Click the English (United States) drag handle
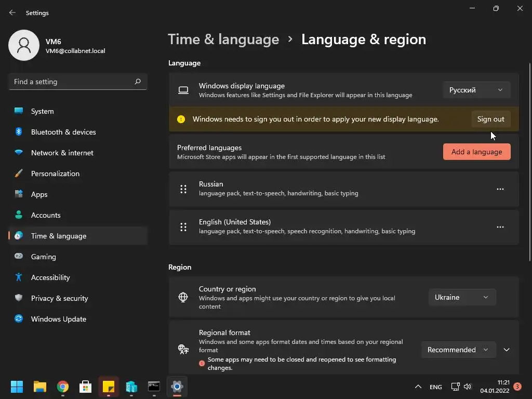This screenshot has height=399, width=532. [183, 227]
